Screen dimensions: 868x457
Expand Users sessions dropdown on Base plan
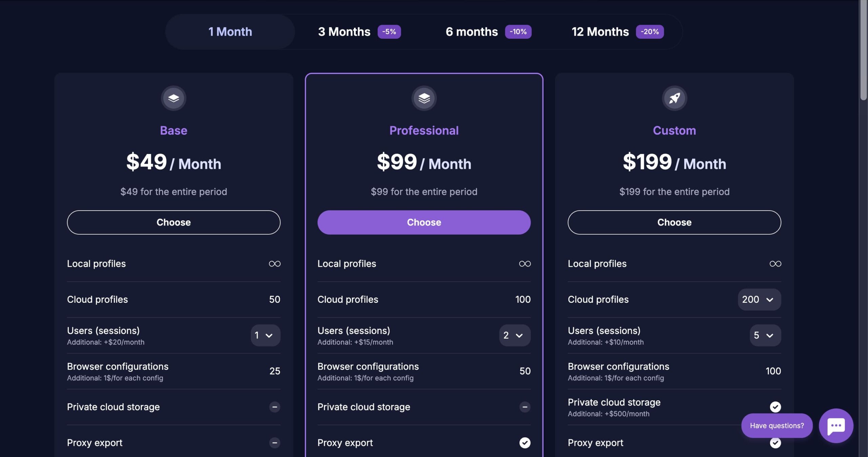(x=266, y=335)
